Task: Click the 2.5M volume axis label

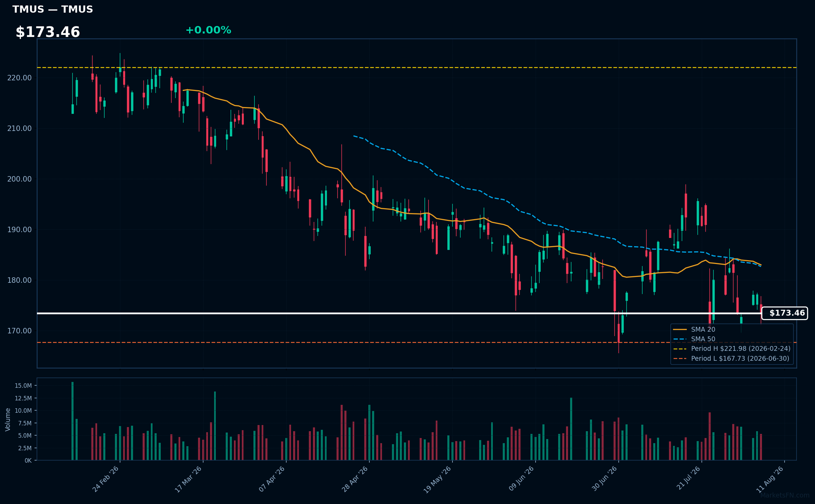Action: (25, 448)
